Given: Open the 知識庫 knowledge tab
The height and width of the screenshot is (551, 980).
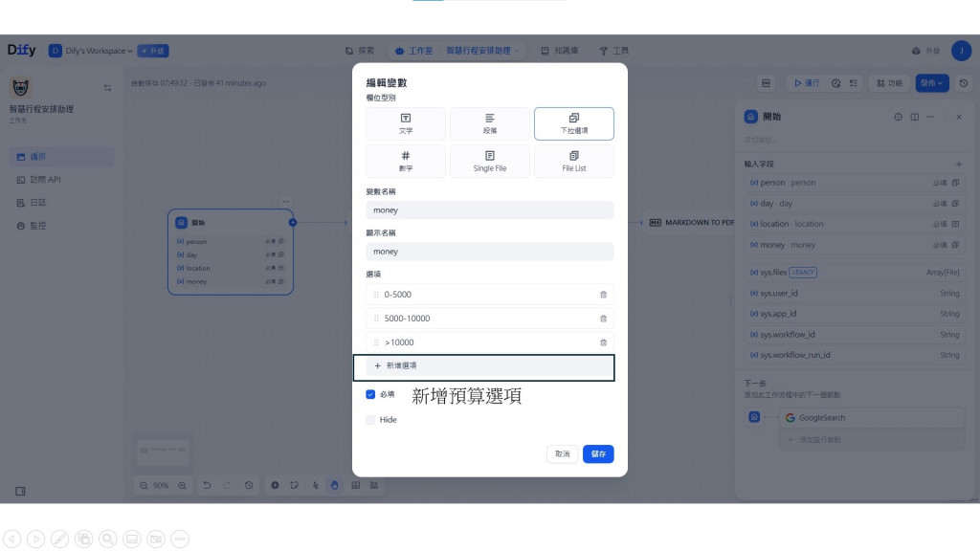Looking at the screenshot, I should click(559, 51).
